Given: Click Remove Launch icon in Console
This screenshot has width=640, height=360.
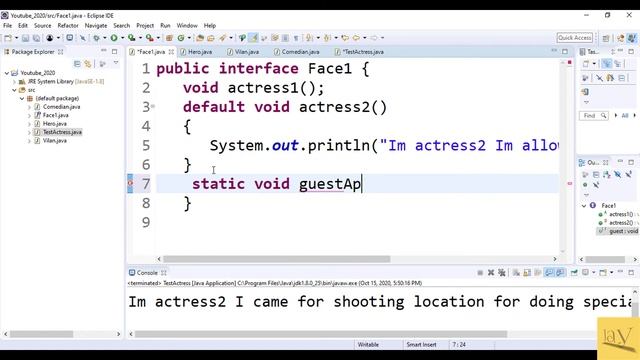Looking at the screenshot, I should [x=491, y=273].
